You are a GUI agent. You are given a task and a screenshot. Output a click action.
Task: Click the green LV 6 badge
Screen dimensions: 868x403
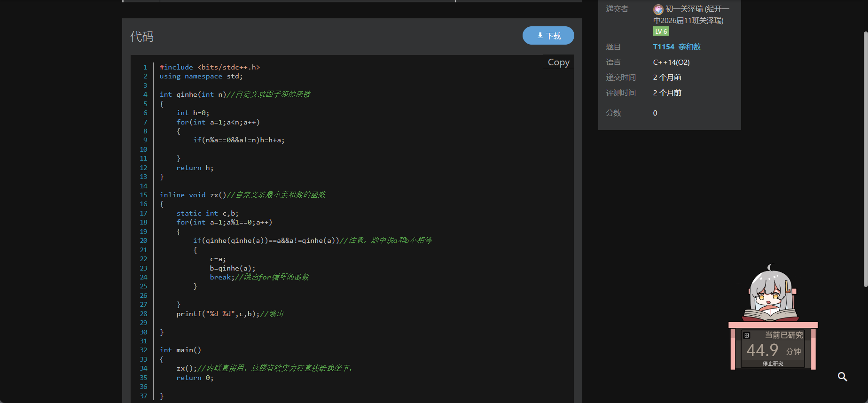click(661, 31)
